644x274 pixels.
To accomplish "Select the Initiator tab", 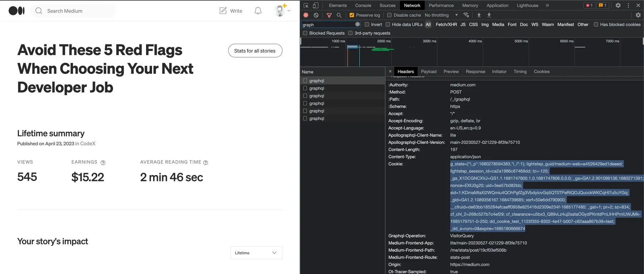I will pyautogui.click(x=499, y=72).
